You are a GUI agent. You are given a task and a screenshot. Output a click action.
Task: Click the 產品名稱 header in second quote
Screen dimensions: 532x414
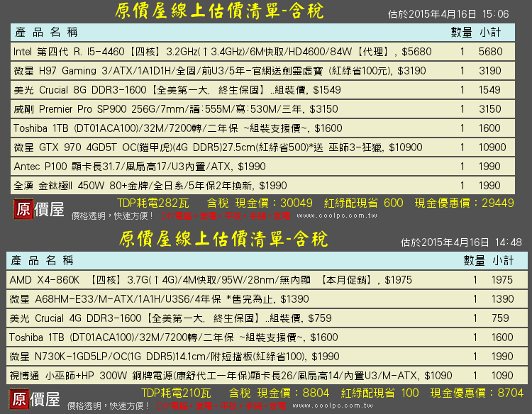point(44,260)
